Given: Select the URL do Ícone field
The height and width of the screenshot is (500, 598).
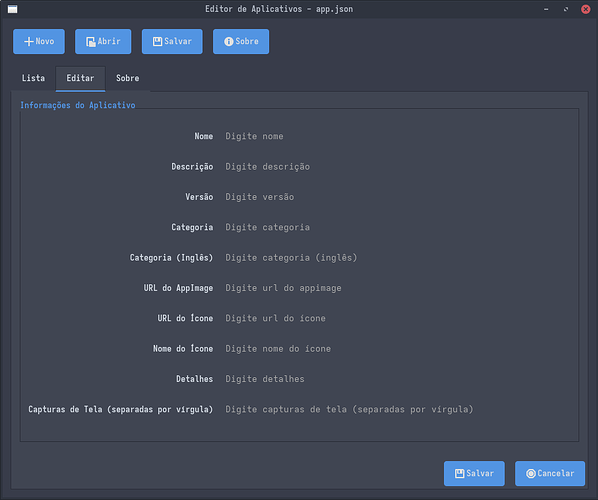Looking at the screenshot, I should (x=398, y=318).
